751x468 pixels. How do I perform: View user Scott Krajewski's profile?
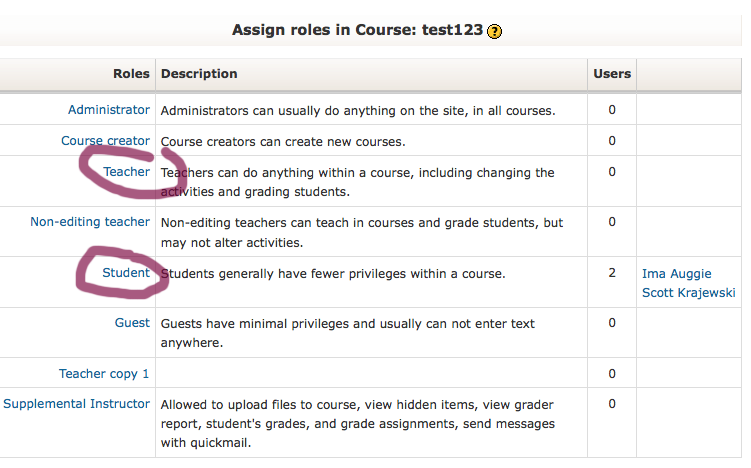[688, 293]
